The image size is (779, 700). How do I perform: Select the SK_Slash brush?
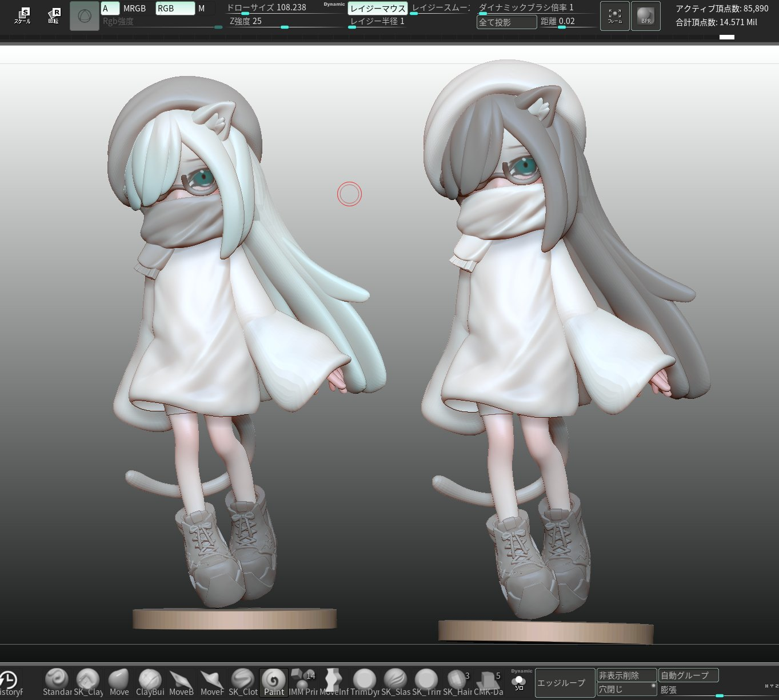[396, 682]
